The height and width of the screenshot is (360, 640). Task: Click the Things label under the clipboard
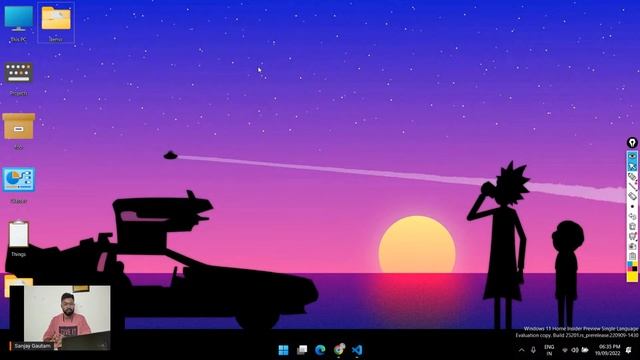click(x=18, y=254)
